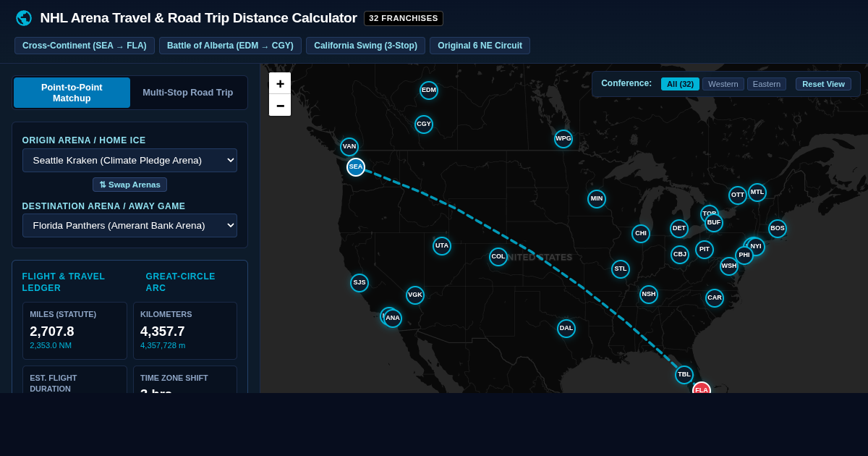Select the CAR arena marker

pos(715,298)
